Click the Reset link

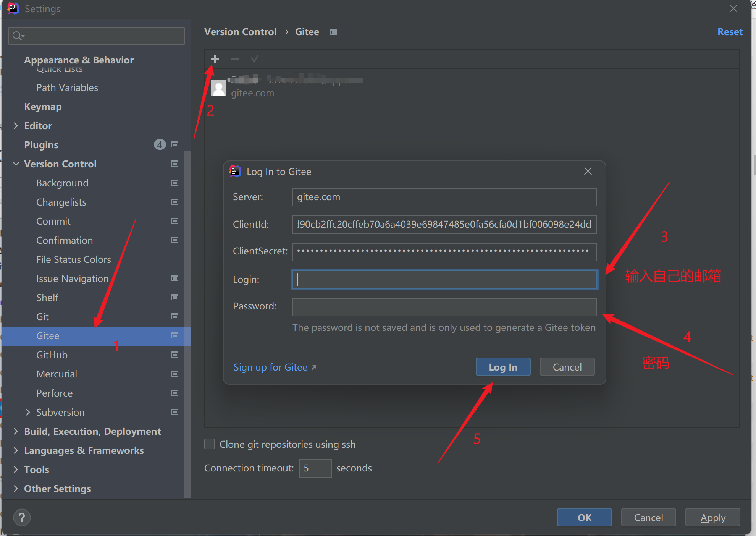(x=730, y=32)
